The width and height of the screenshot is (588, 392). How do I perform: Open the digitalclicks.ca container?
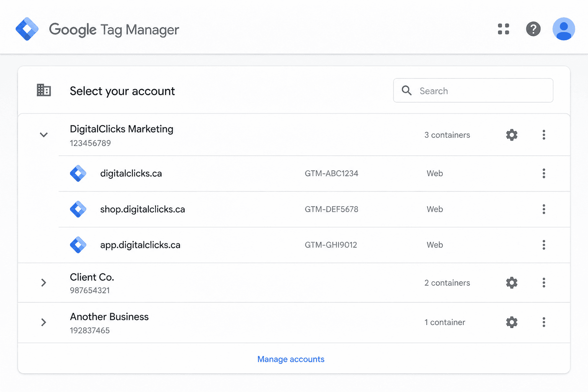[x=131, y=173]
